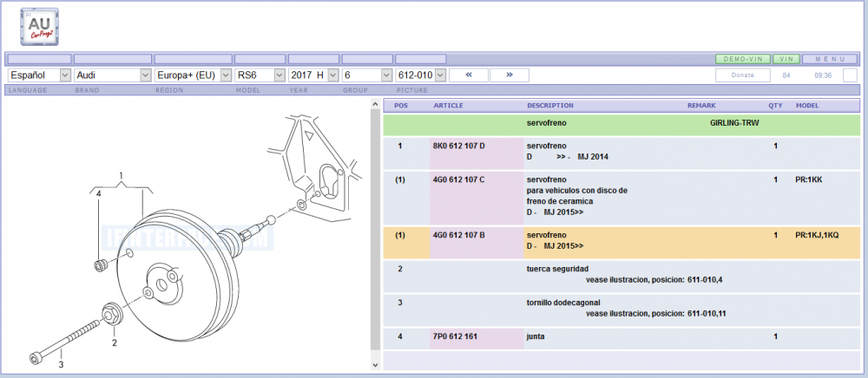Click the green VIN button
Screen dimensions: 868x378
(x=786, y=59)
